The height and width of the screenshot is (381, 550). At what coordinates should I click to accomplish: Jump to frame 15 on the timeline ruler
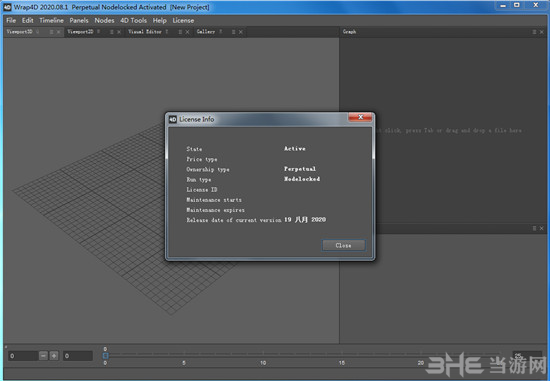(342, 363)
